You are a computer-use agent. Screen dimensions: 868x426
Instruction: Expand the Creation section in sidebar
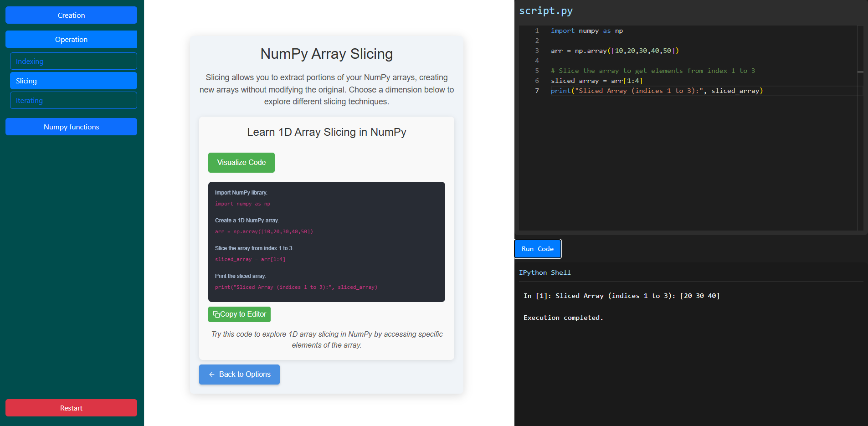pyautogui.click(x=71, y=15)
